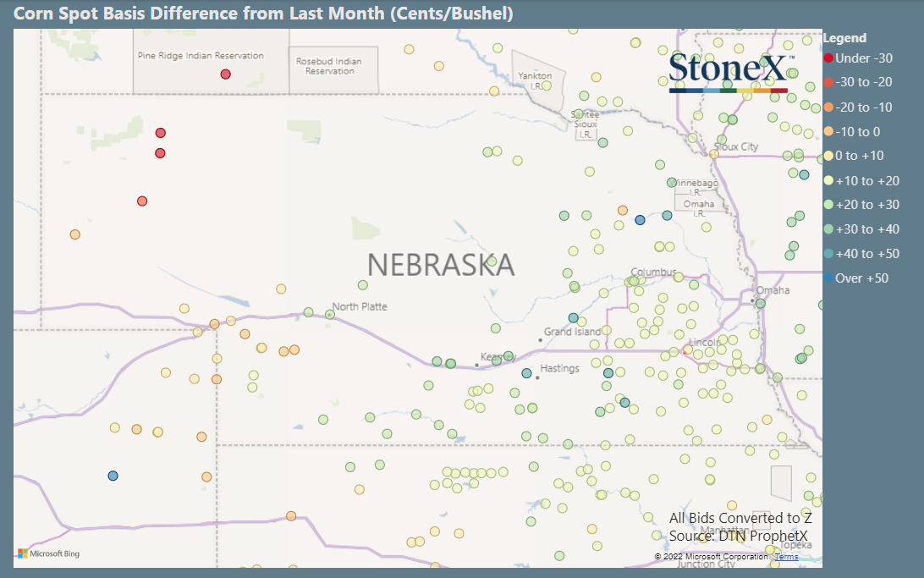This screenshot has width=924, height=578.
Task: Click the Pine Ridge Indian Reservation label
Action: (201, 55)
